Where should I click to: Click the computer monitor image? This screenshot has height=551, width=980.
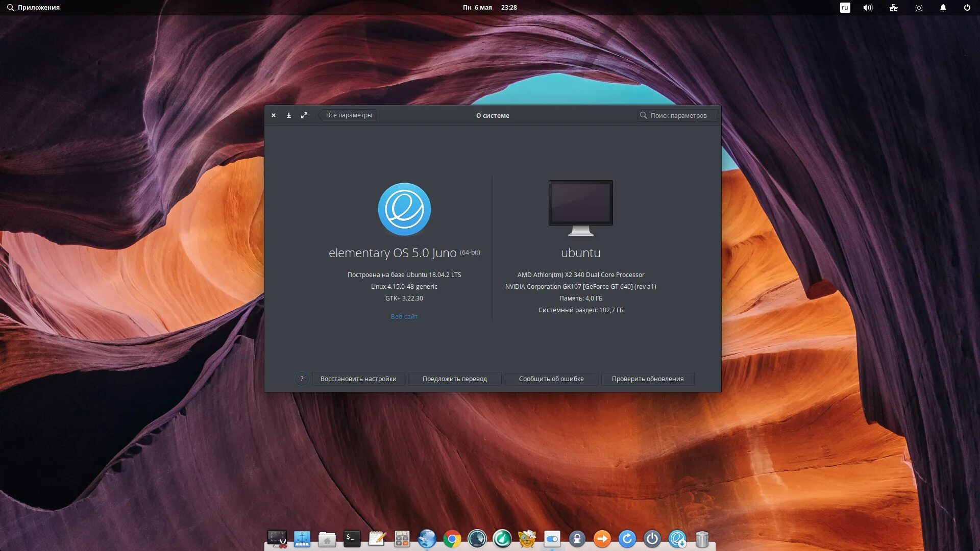pos(581,208)
